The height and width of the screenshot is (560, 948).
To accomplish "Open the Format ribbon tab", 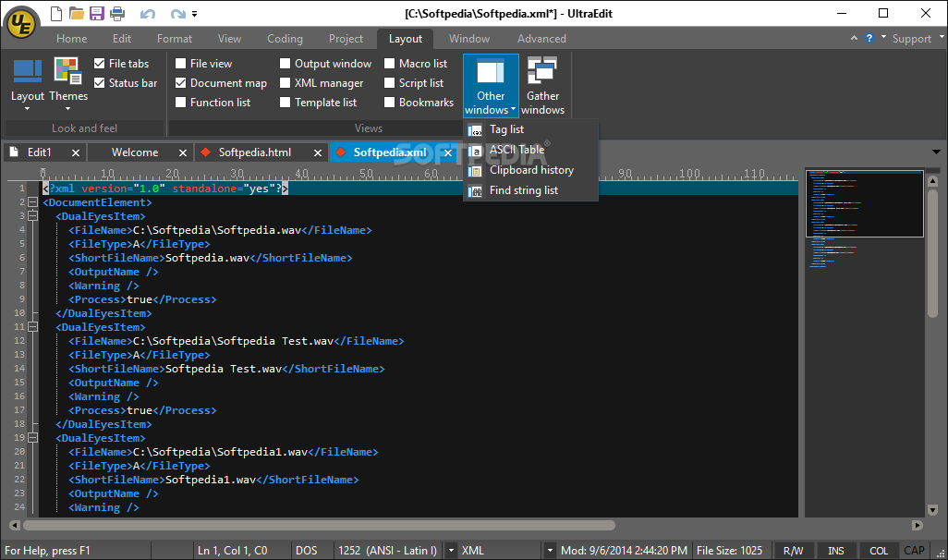I will 174,39.
